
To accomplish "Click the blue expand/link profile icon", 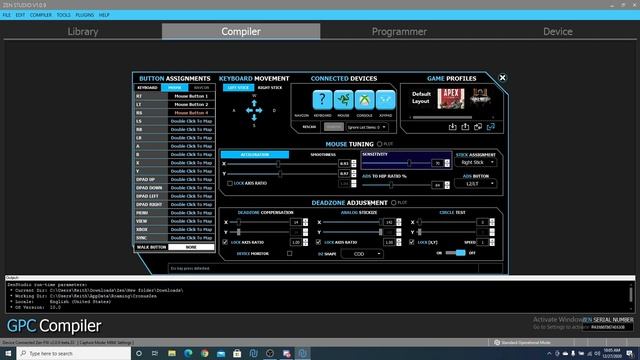I will pos(491,127).
